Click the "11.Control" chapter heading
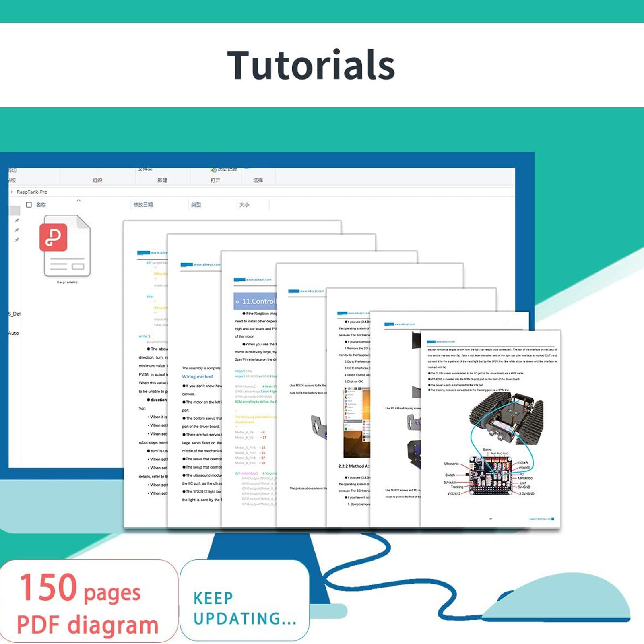Image resolution: width=644 pixels, height=644 pixels. point(256,301)
